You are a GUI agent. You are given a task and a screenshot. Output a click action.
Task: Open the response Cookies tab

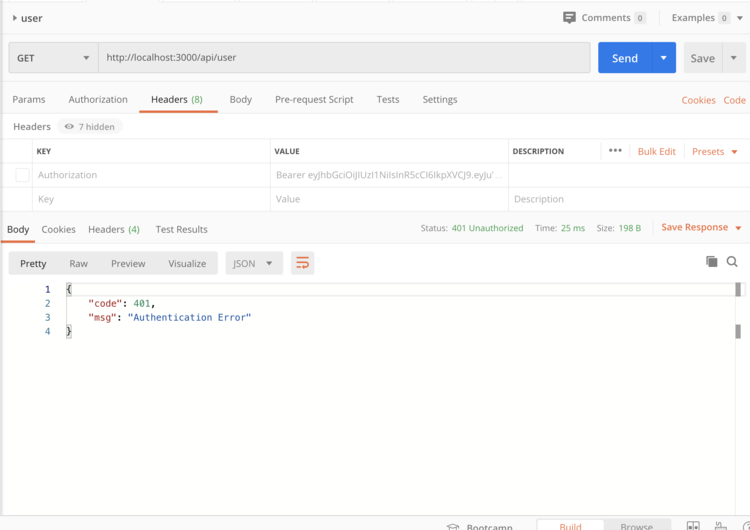coord(58,230)
